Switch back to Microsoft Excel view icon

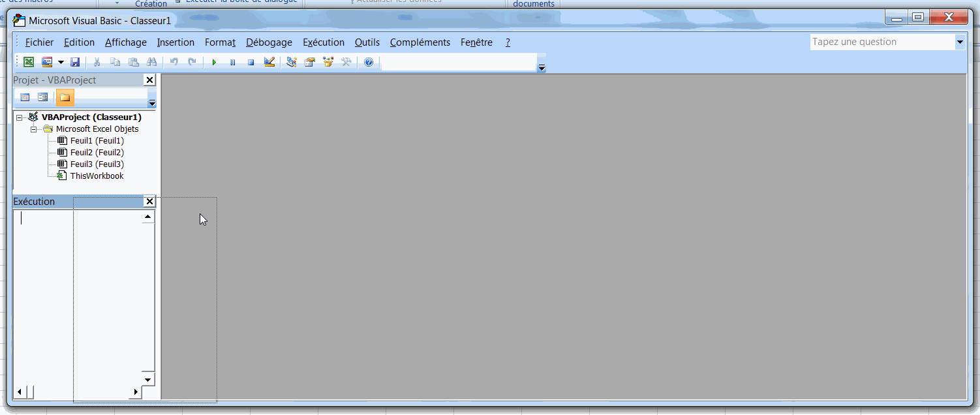29,63
